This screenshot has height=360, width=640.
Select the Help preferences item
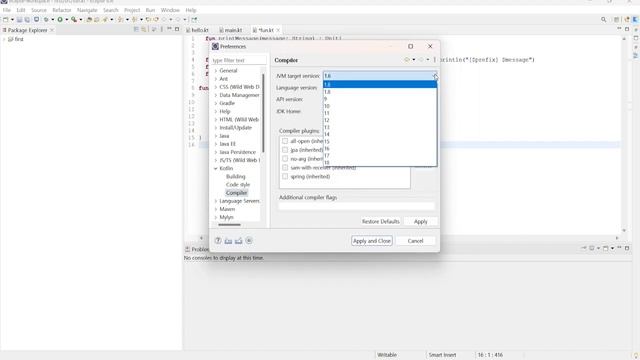pyautogui.click(x=225, y=111)
